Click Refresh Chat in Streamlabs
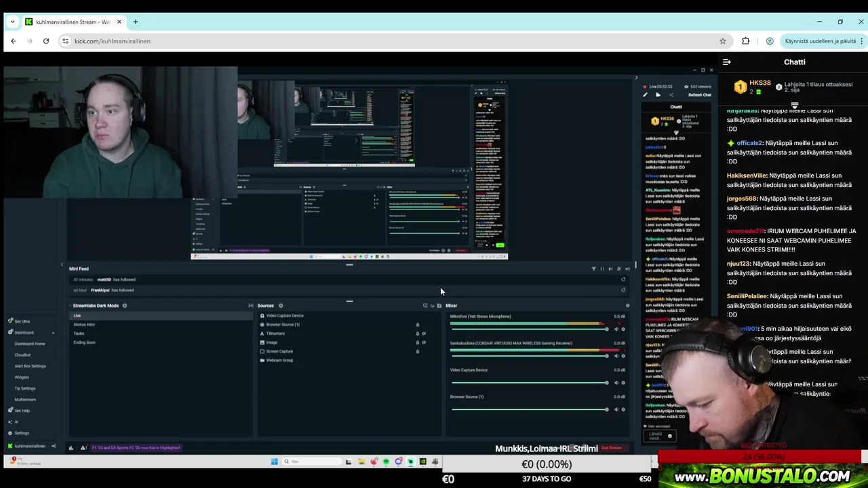Screen dimensions: 868x488 699,95
